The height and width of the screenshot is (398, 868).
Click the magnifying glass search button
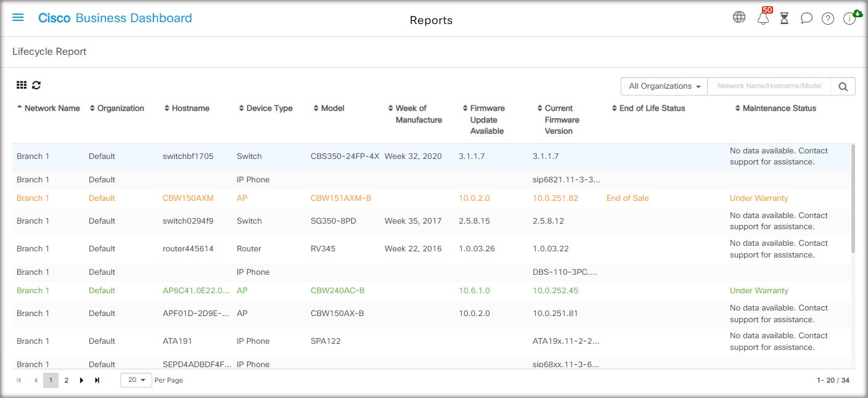pos(843,87)
